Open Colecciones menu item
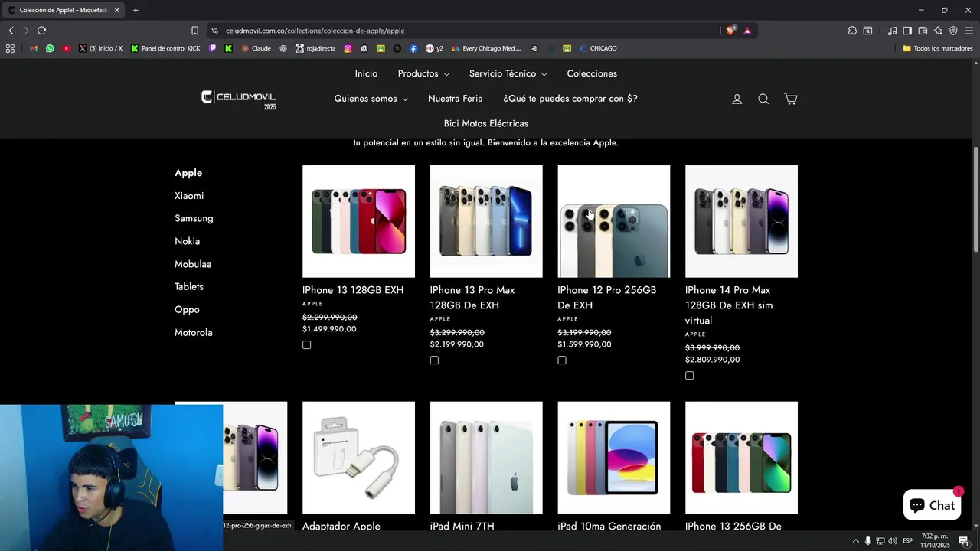Image resolution: width=980 pixels, height=551 pixels. click(592, 73)
